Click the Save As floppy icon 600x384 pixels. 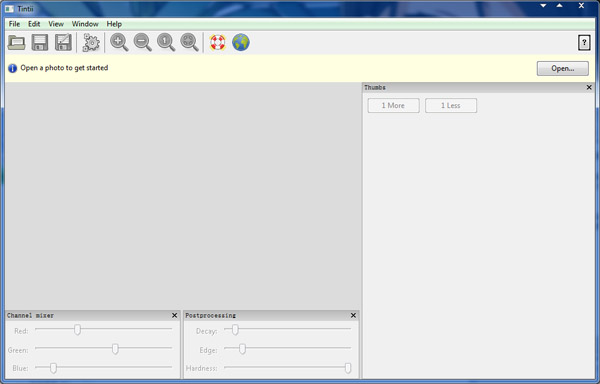pyautogui.click(x=63, y=42)
